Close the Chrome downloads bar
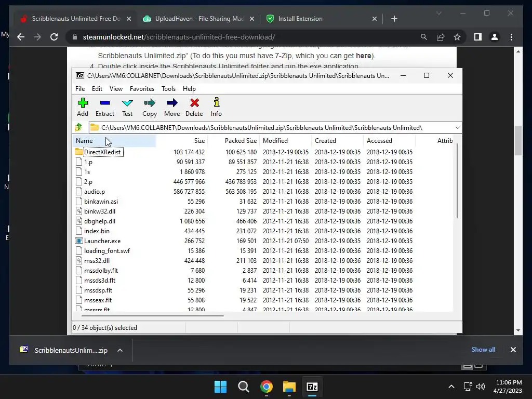Image resolution: width=532 pixels, height=399 pixels. (513, 350)
